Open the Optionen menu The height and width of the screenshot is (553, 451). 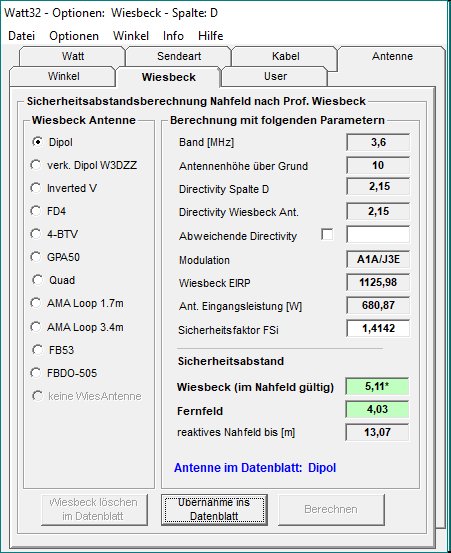tap(74, 36)
